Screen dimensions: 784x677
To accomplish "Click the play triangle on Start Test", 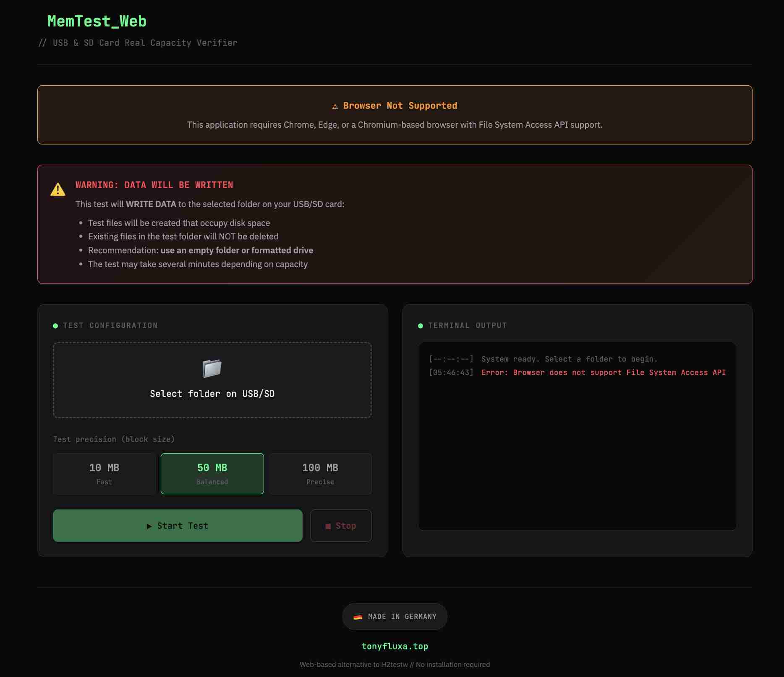I will [149, 526].
